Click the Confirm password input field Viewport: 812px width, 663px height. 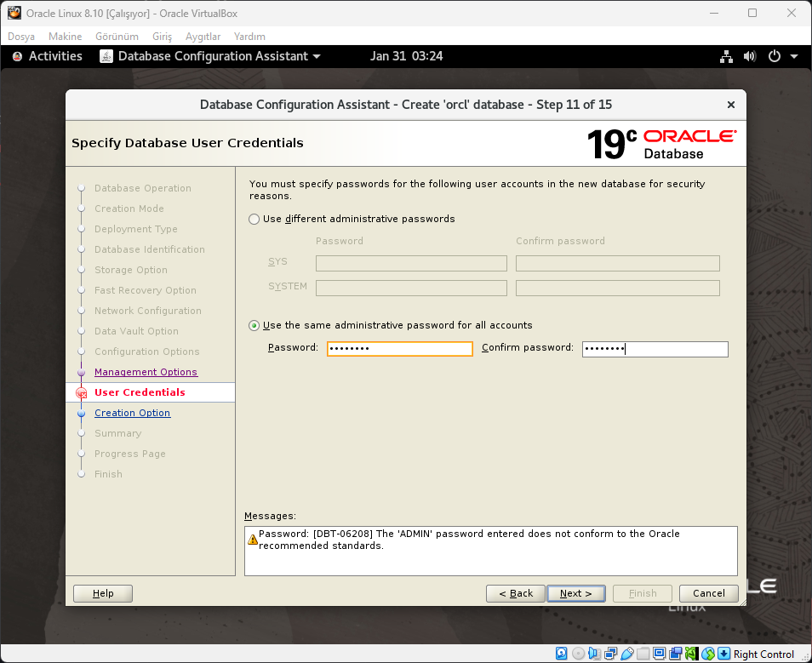tap(655, 349)
